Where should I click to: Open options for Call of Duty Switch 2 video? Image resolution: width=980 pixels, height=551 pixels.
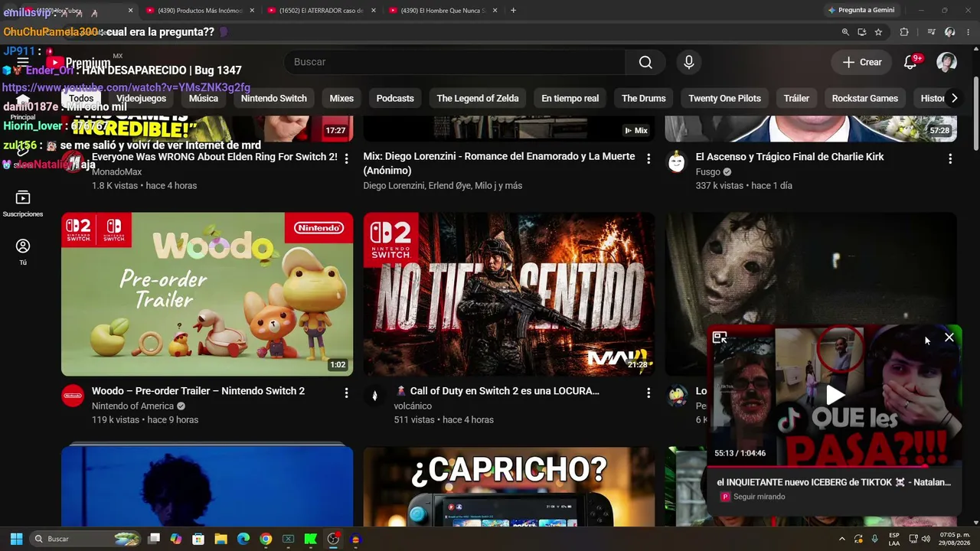[648, 393]
